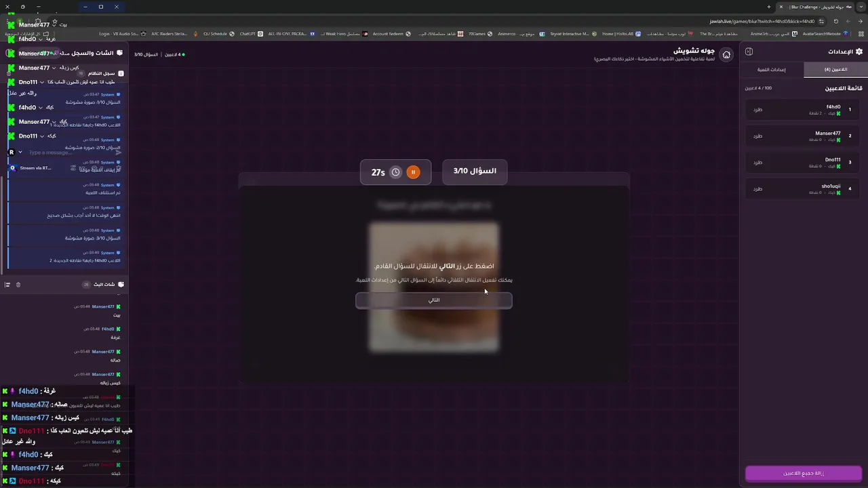
Task: Select player sho1uqii in players list
Action: tap(804, 188)
